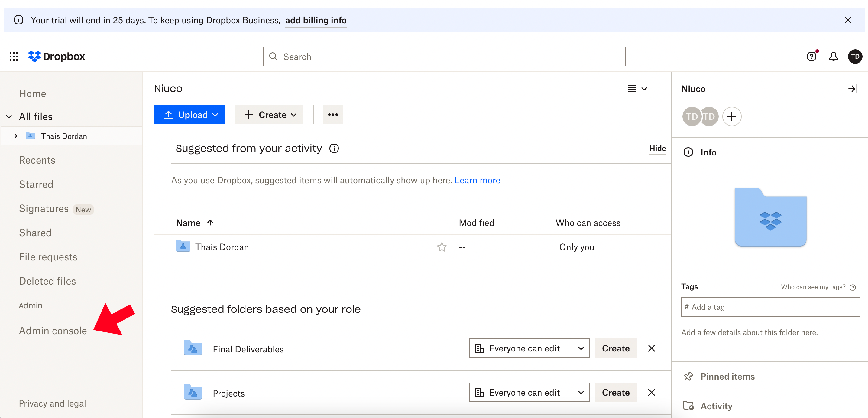Click Create button for Final Deliverables

pyautogui.click(x=615, y=348)
